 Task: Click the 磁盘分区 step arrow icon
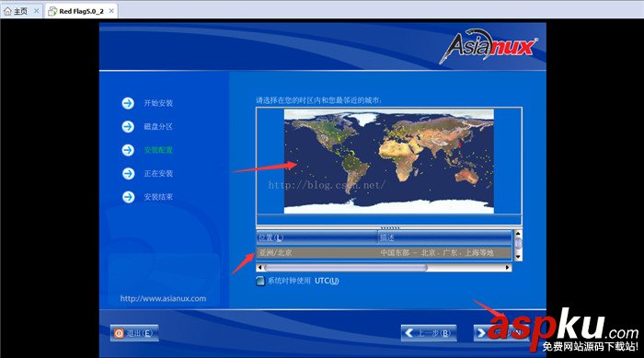point(128,127)
